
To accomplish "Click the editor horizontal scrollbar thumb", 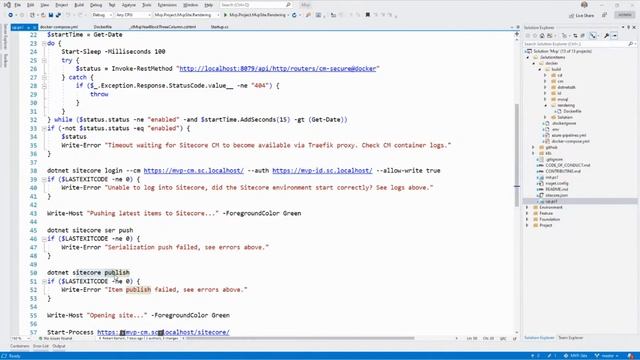I will [301, 338].
